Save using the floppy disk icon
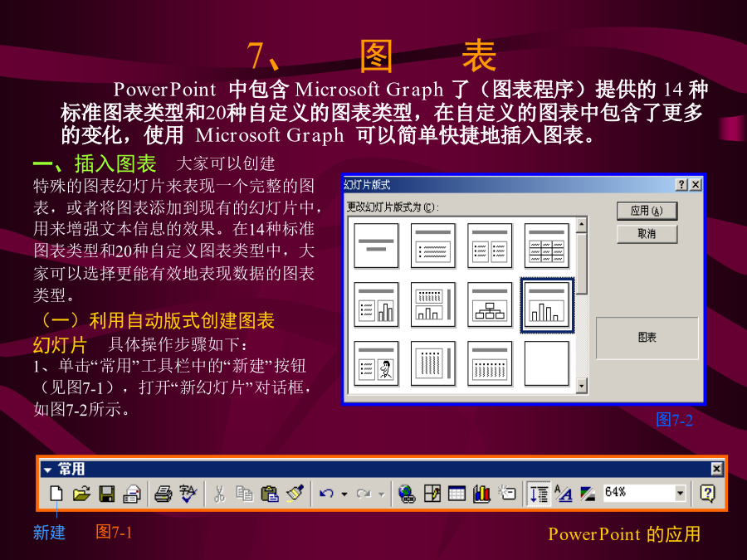Screen dimensions: 747x560 pyautogui.click(x=106, y=494)
